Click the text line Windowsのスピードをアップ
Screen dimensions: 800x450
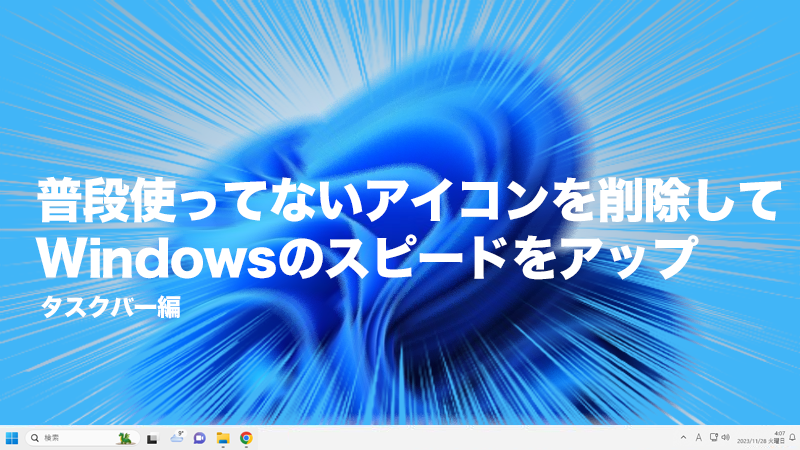tap(365, 256)
